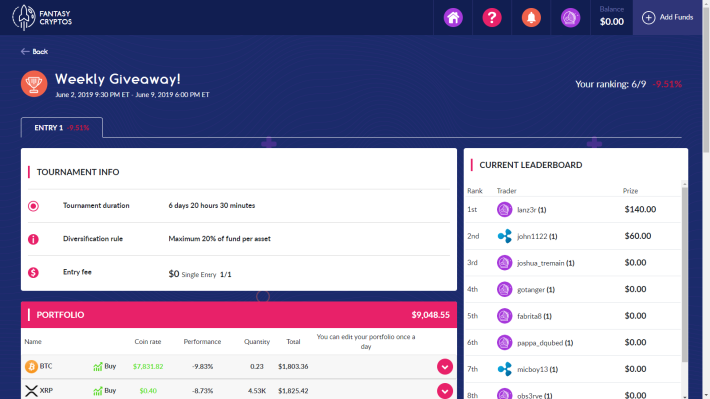Click obs3rve's avatar in the leaderboard
Screen dimensions: 710x399
click(x=504, y=394)
